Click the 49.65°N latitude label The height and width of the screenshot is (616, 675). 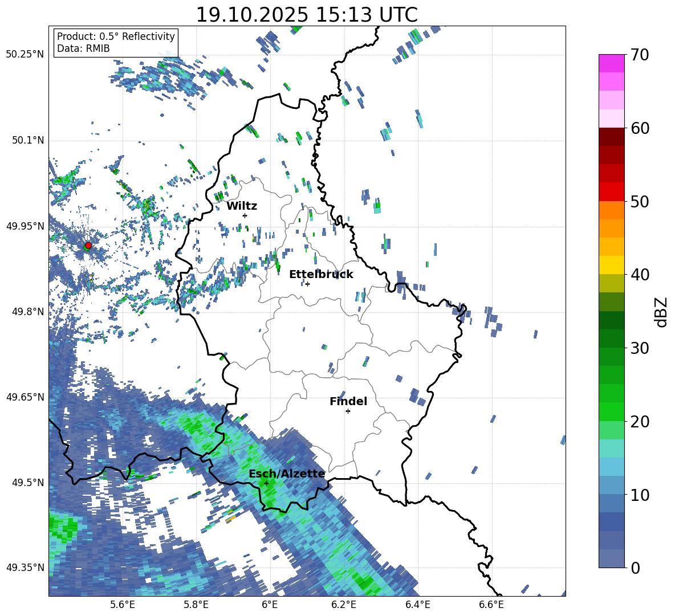coord(25,397)
